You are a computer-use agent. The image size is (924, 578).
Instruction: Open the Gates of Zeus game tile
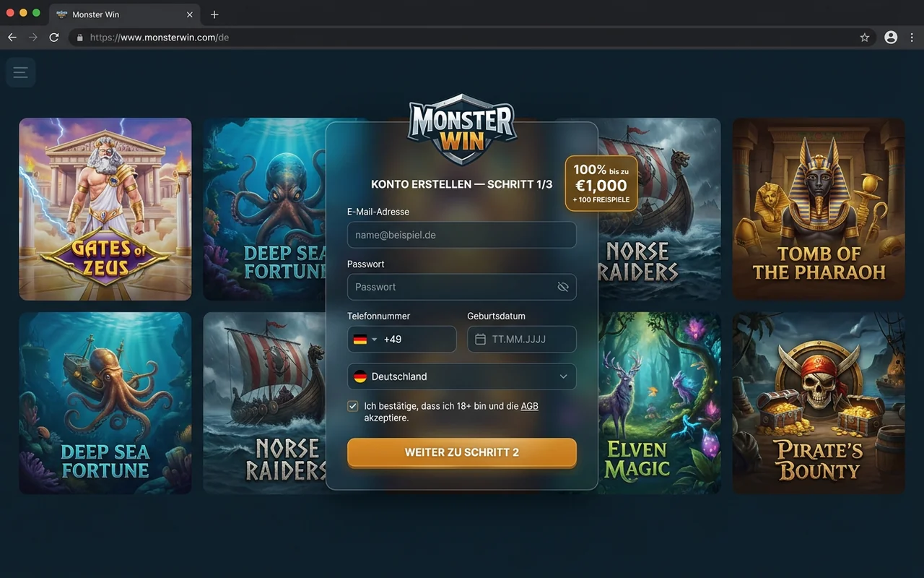[x=105, y=209]
